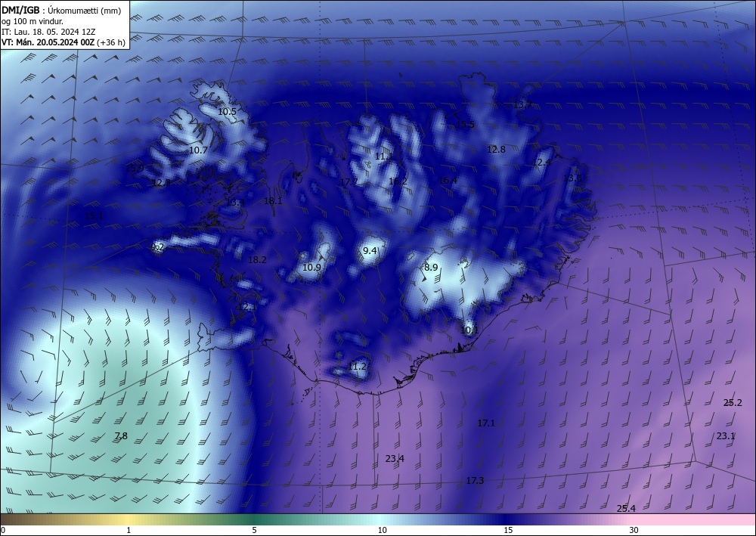Click the 12.4 value on the map
The width and height of the screenshot is (756, 536).
point(541,163)
